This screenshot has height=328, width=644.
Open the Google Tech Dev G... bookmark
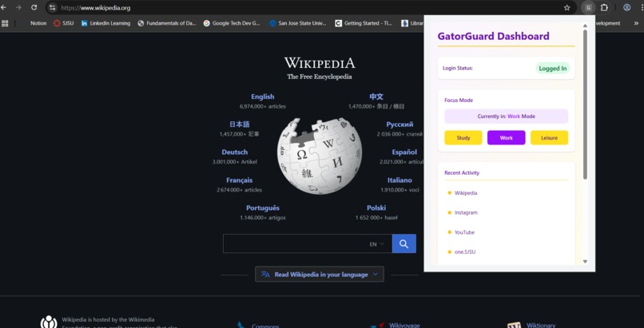(x=232, y=23)
